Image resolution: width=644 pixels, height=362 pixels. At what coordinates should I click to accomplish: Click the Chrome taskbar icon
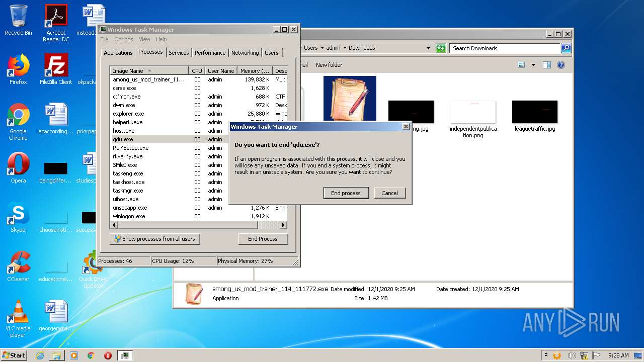point(91,355)
